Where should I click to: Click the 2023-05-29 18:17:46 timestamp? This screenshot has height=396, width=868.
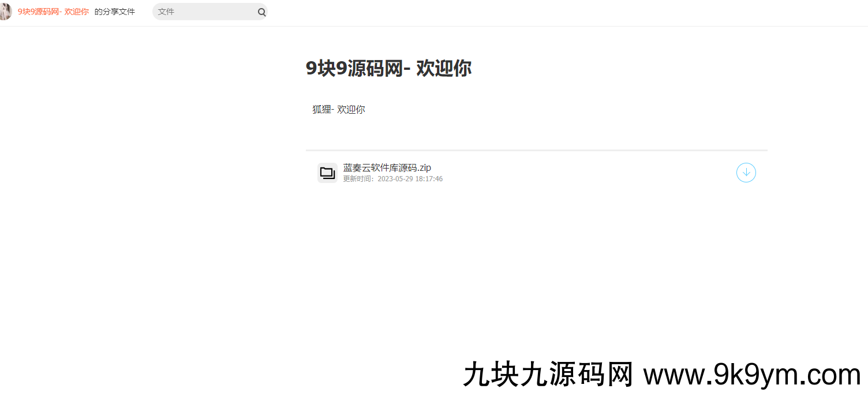point(410,179)
